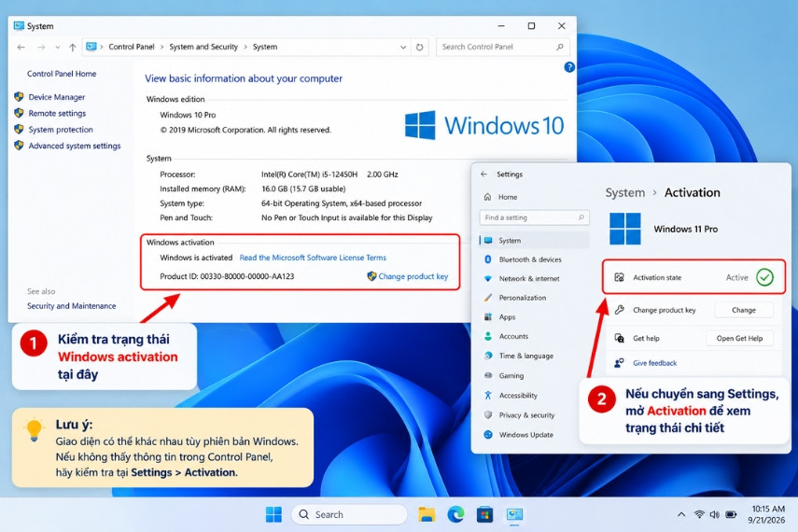
Task: Click the Find a setting search box
Action: point(535,217)
